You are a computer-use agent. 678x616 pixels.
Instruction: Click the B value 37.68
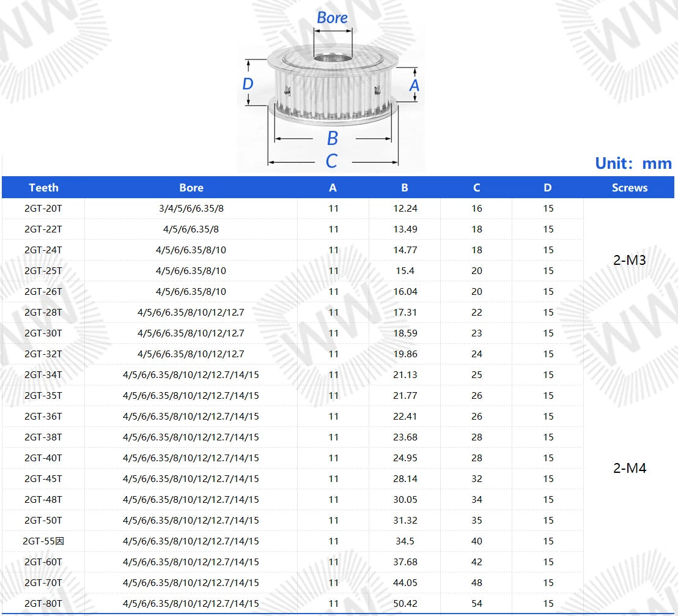(x=405, y=562)
